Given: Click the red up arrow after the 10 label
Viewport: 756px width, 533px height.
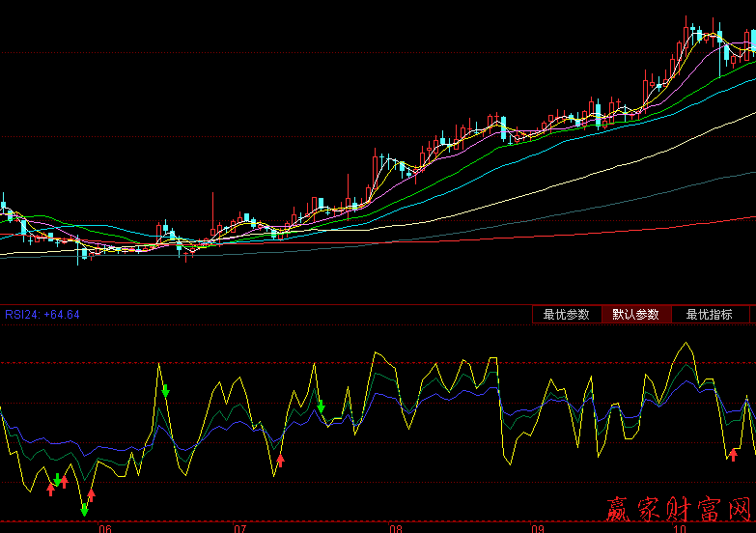Looking at the screenshot, I should point(733,455).
